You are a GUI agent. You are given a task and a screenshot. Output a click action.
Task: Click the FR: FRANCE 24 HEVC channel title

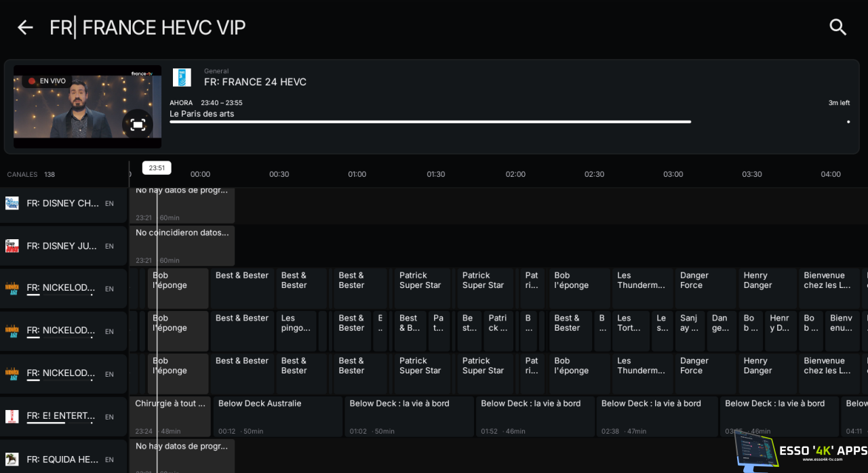(255, 82)
